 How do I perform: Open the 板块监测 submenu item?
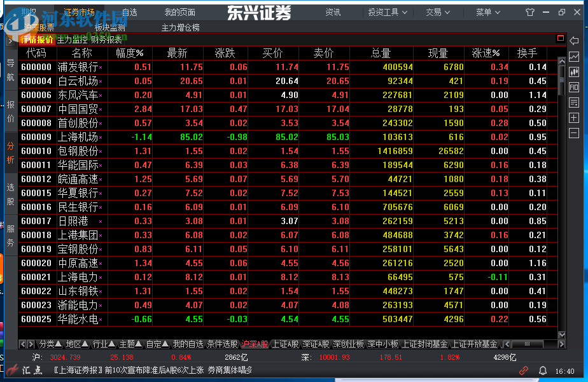[110, 28]
